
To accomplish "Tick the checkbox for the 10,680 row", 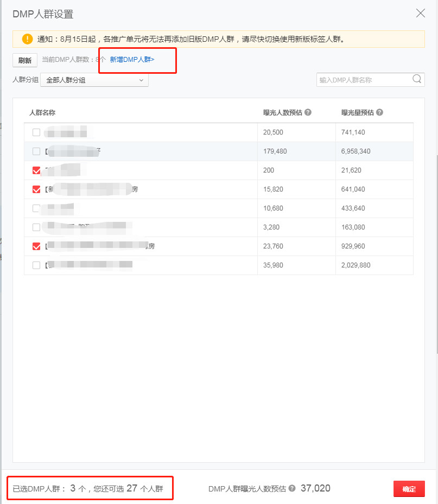I will pyautogui.click(x=36, y=208).
